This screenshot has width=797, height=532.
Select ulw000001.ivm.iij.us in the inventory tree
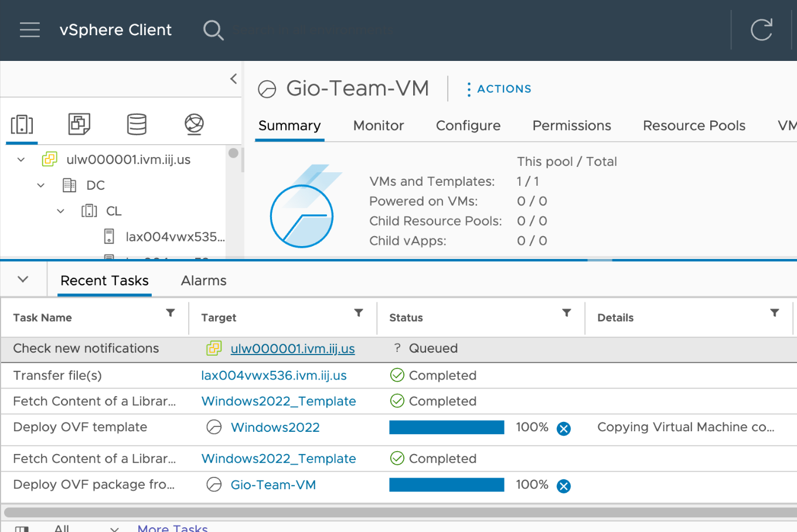tap(128, 159)
